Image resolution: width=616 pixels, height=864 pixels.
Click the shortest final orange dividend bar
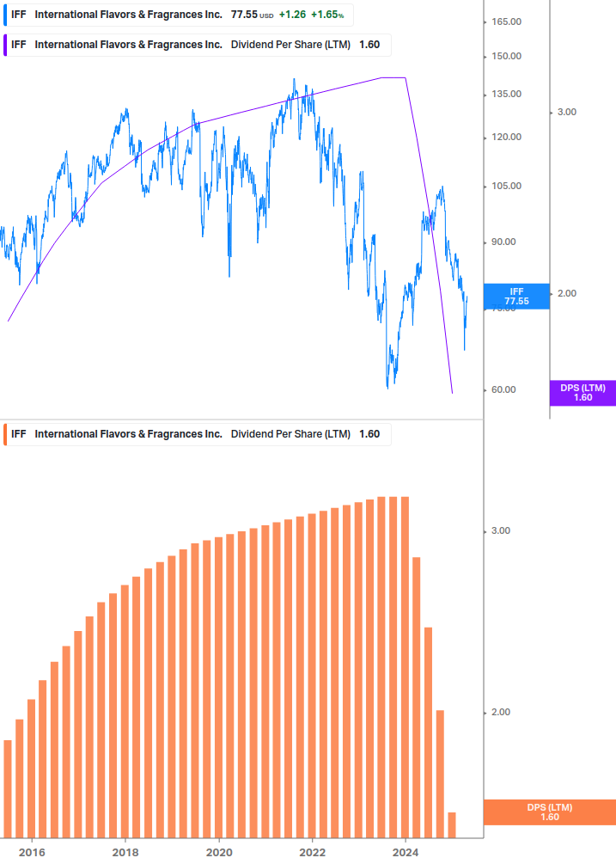(x=452, y=824)
